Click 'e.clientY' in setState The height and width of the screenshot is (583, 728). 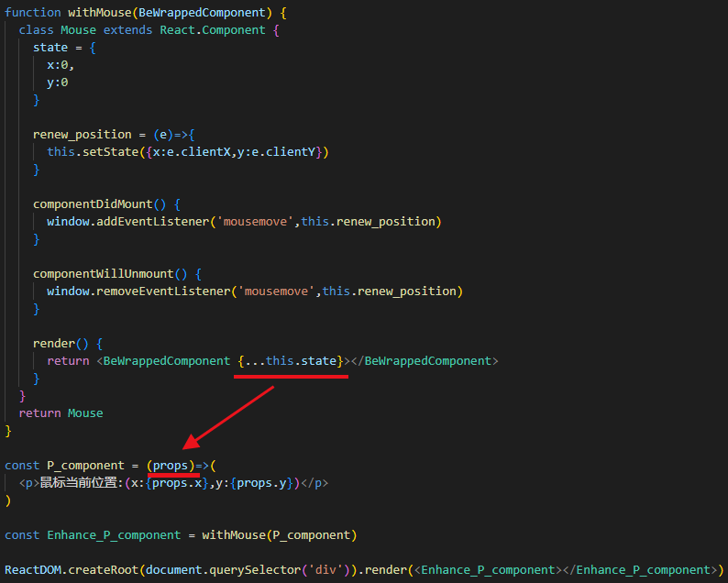283,152
